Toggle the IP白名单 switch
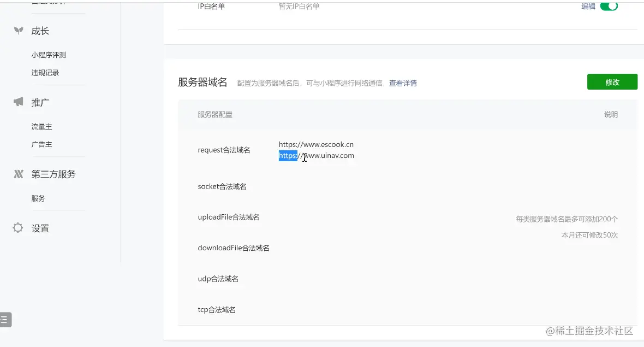 point(609,6)
